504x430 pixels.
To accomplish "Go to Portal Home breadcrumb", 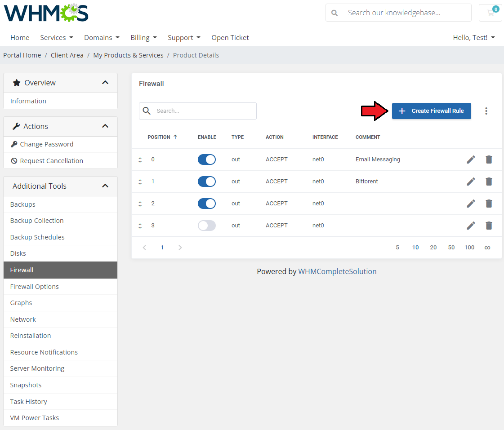I will tap(22, 55).
